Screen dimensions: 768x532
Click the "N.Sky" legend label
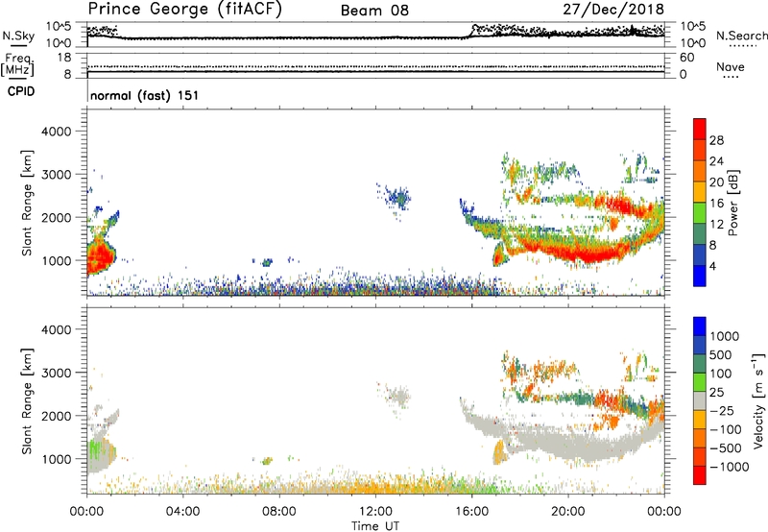18,36
